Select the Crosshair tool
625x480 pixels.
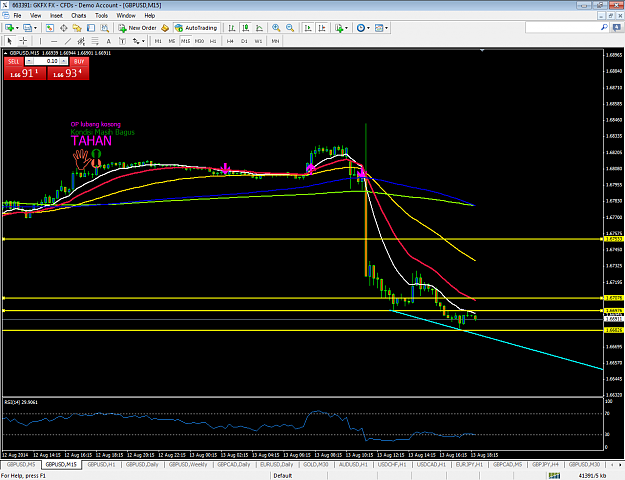pos(23,41)
